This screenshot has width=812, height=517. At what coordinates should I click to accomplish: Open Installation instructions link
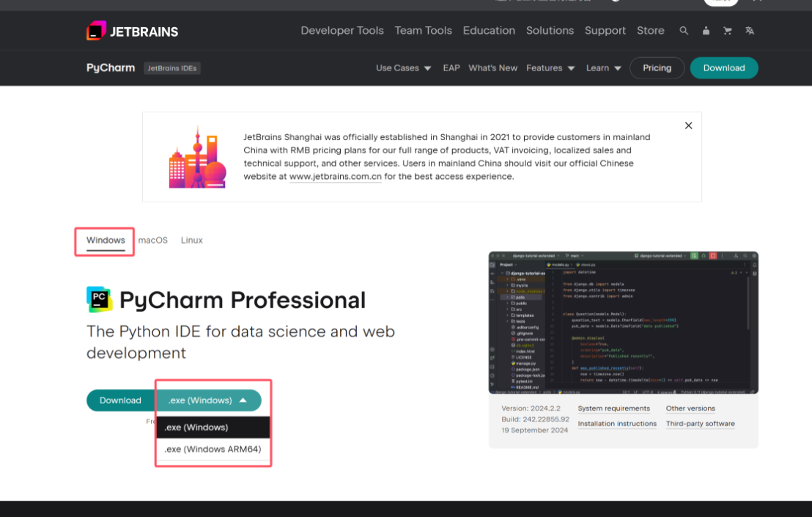pyautogui.click(x=617, y=423)
